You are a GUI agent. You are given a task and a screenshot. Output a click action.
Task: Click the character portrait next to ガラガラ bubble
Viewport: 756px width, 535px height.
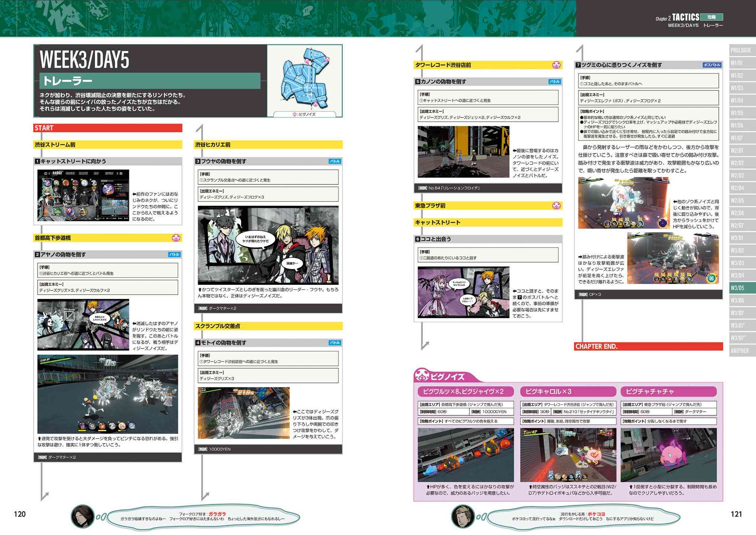coord(83,516)
